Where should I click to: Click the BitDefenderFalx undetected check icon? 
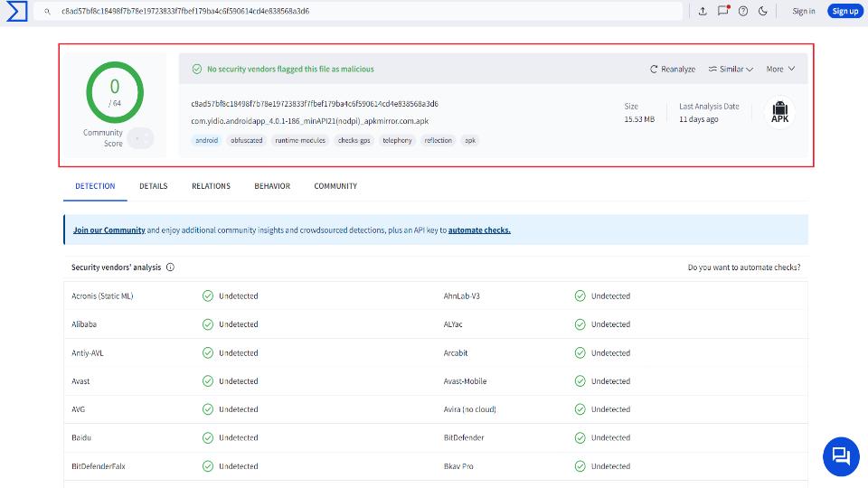pos(208,466)
